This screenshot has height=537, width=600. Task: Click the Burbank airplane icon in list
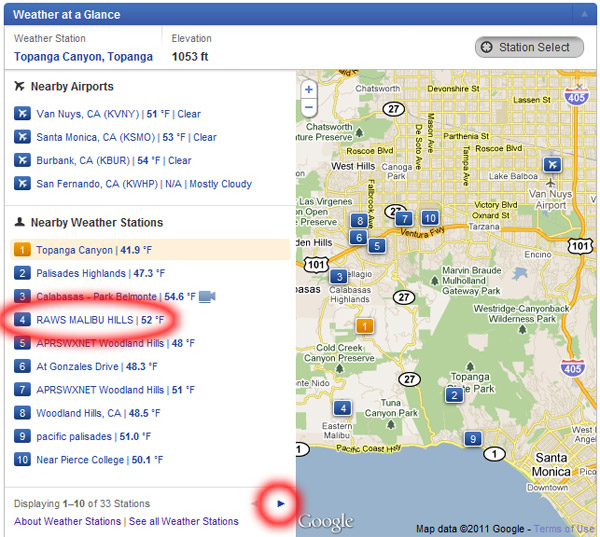22,160
